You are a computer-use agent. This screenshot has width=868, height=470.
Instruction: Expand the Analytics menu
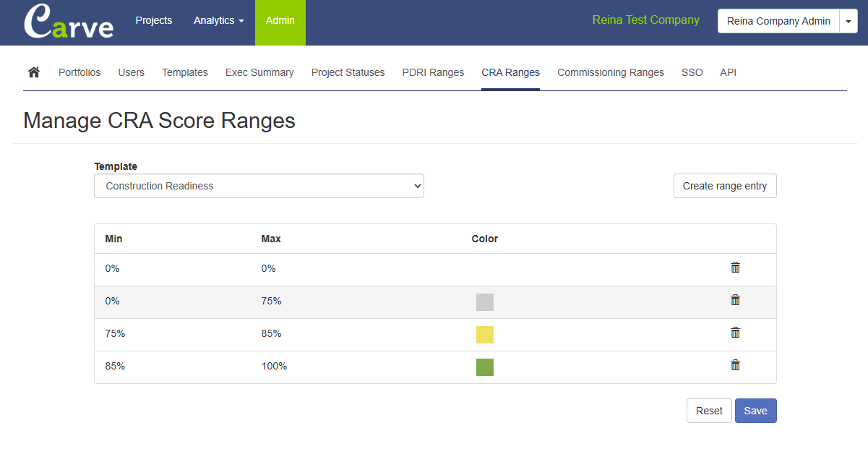click(218, 21)
